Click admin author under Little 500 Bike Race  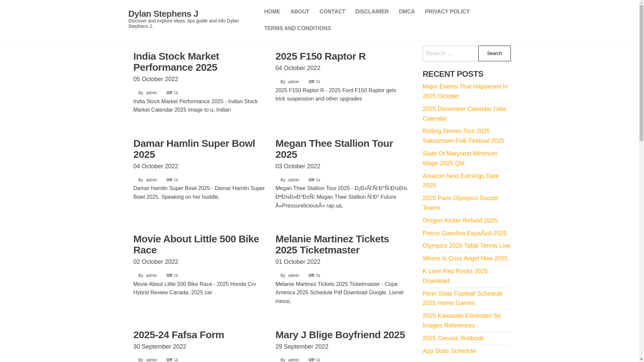click(151, 276)
